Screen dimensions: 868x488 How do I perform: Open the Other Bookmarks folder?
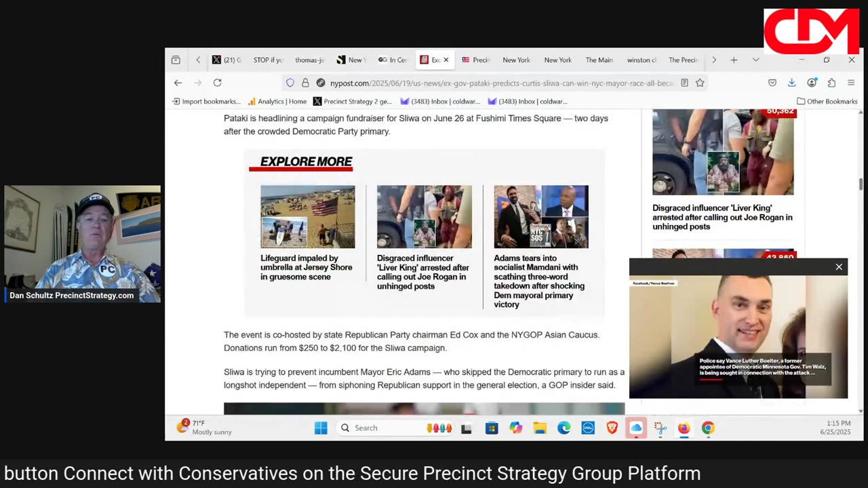click(827, 102)
